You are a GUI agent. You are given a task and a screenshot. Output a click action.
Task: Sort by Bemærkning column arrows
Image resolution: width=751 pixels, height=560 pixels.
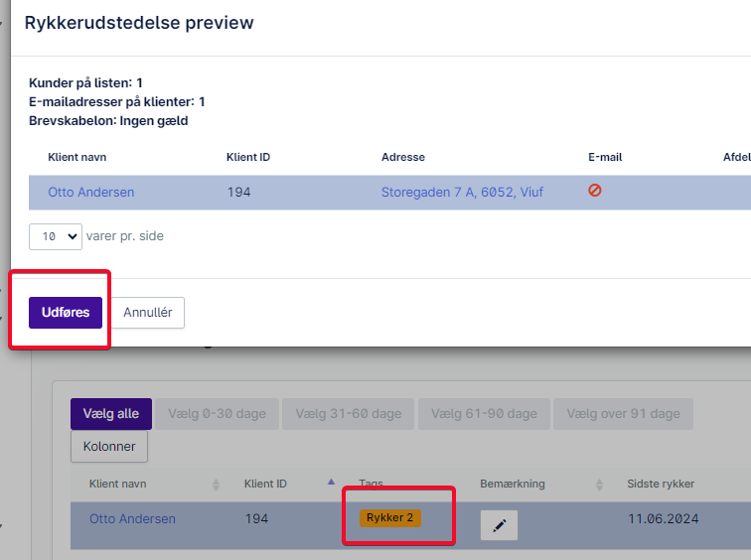pos(599,485)
